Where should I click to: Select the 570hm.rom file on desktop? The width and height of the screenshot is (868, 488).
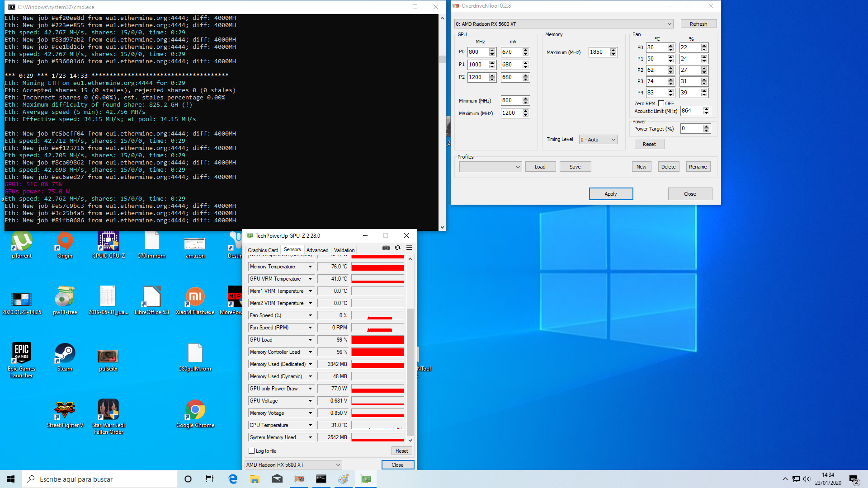(152, 244)
